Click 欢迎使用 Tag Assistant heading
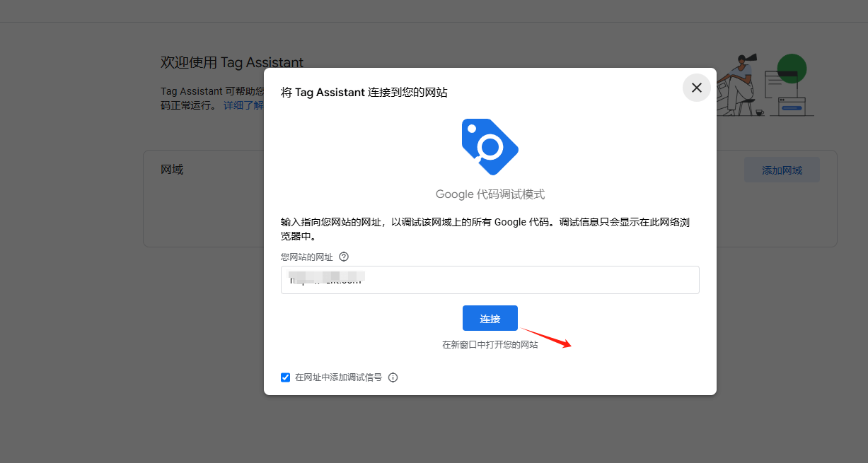Viewport: 868px width, 463px height. 232,62
